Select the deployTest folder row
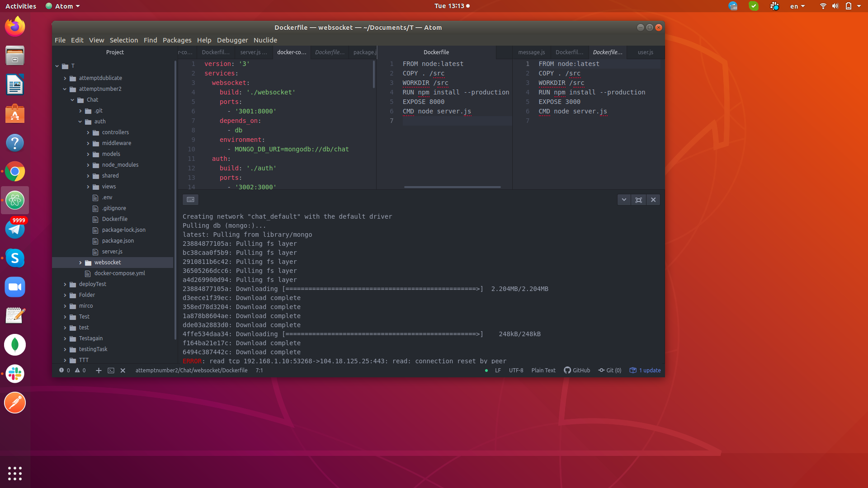The height and width of the screenshot is (488, 868). click(x=113, y=284)
